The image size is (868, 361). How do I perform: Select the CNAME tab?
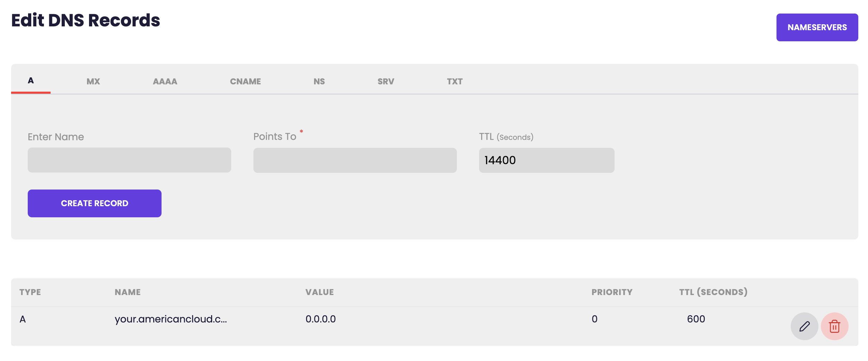[245, 82]
